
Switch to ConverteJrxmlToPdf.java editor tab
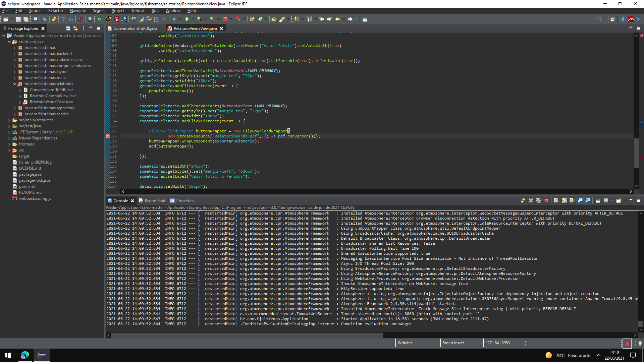[x=135, y=28]
